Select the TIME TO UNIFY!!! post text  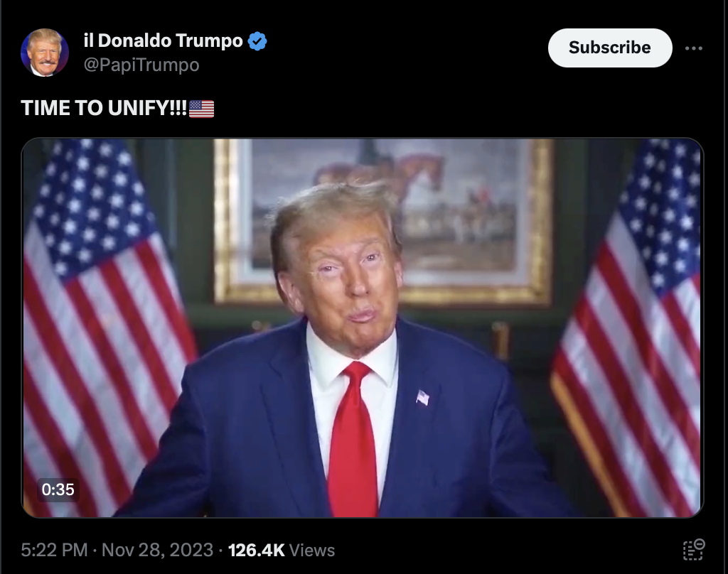point(104,108)
